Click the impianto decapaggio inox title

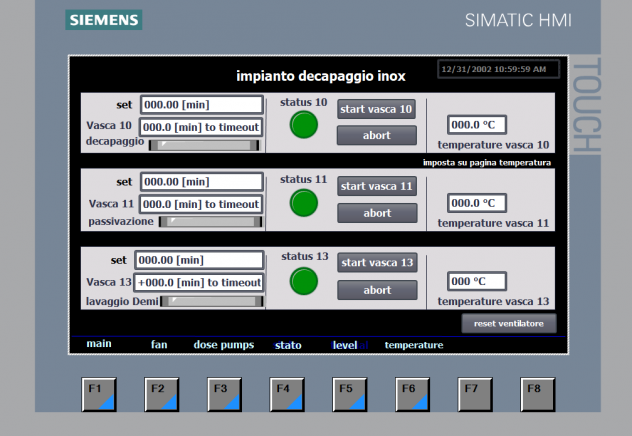[x=321, y=76]
